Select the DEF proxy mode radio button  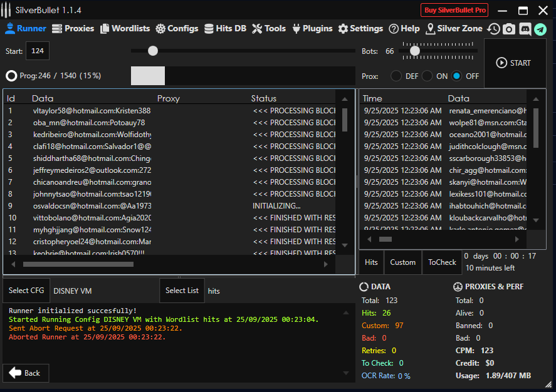tap(396, 76)
